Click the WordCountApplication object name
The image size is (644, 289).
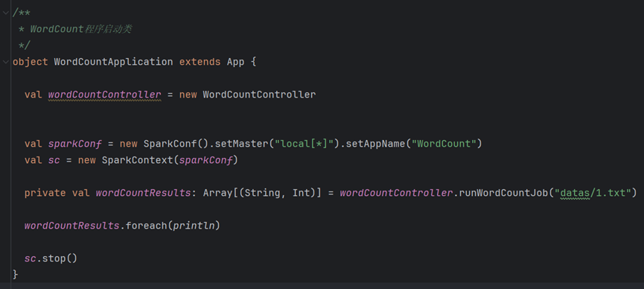113,62
